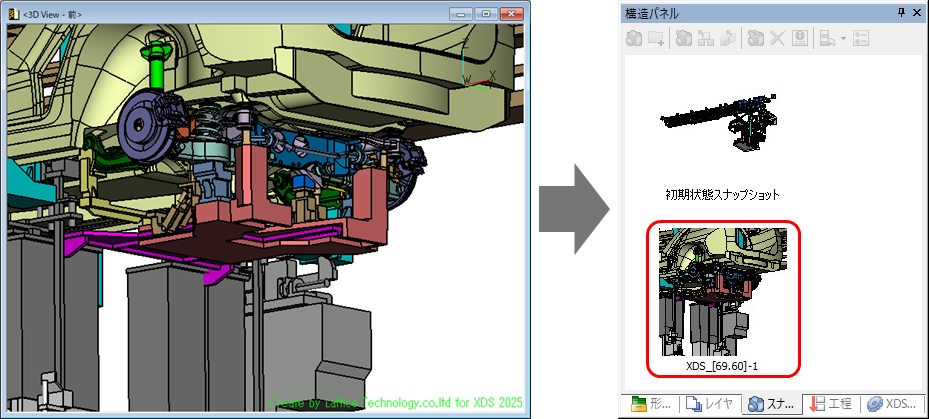Click the delete X toolbar icon
The image size is (929, 419).
[x=777, y=38]
